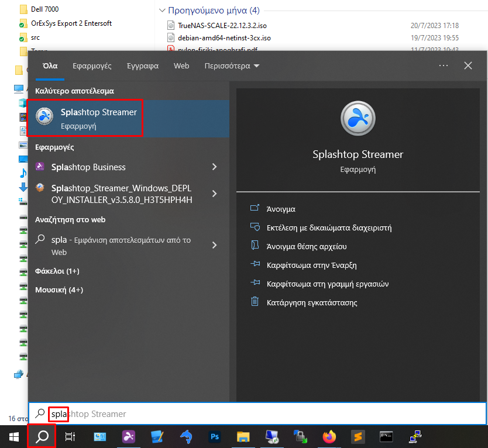
Task: Expand Splashtop Business result arrow
Action: coord(214,167)
